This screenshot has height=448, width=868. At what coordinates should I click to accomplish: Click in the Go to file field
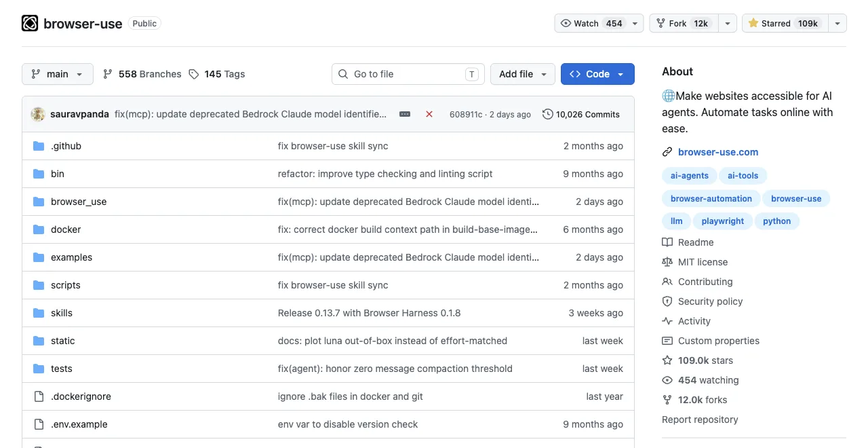[408, 74]
